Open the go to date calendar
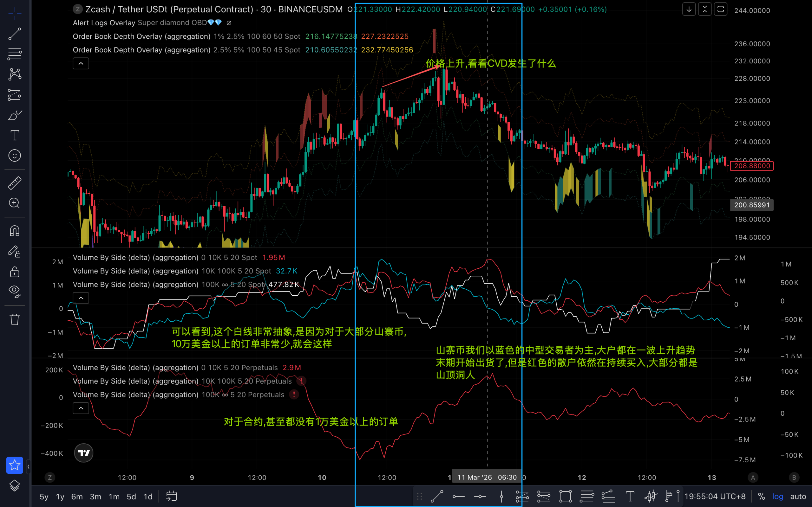This screenshot has width=812, height=507. [172, 496]
